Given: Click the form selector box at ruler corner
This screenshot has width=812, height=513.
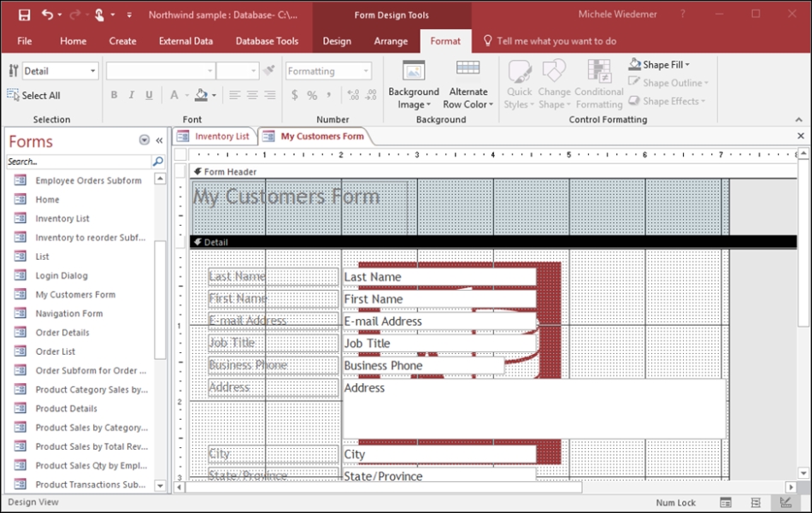Looking at the screenshot, I should (180, 155).
